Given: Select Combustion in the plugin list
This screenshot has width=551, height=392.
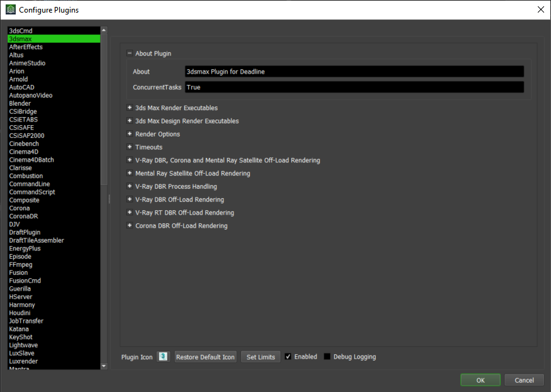Looking at the screenshot, I should point(53,176).
